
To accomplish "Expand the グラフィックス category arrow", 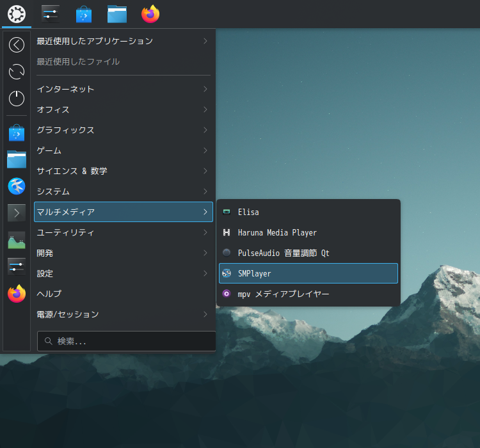I will coord(205,130).
